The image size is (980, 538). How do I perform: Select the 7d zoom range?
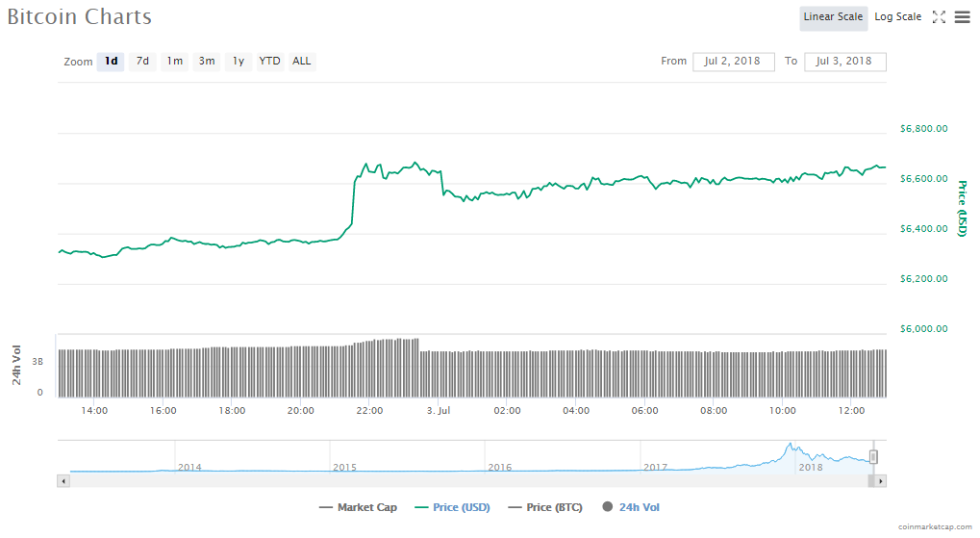[x=142, y=62]
